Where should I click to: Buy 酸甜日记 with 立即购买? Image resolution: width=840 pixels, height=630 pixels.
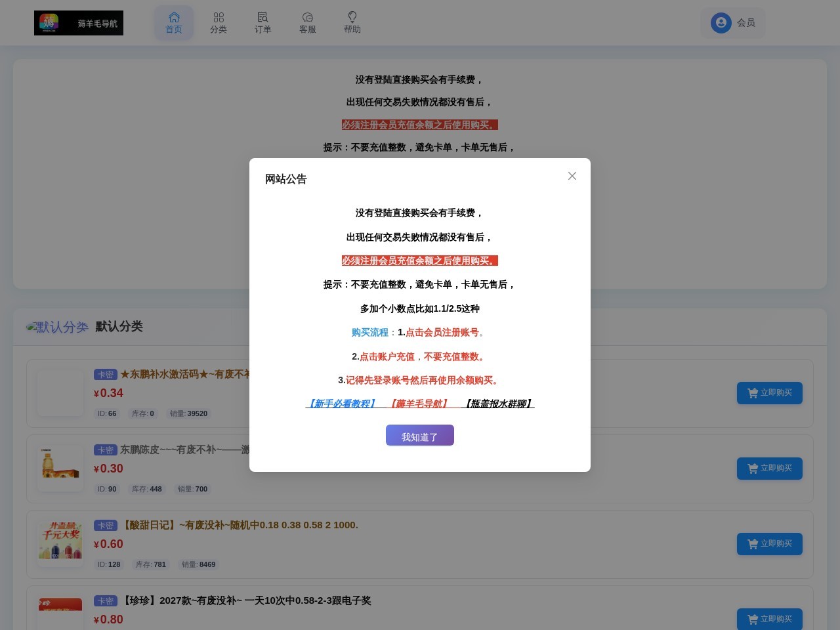[x=770, y=544]
